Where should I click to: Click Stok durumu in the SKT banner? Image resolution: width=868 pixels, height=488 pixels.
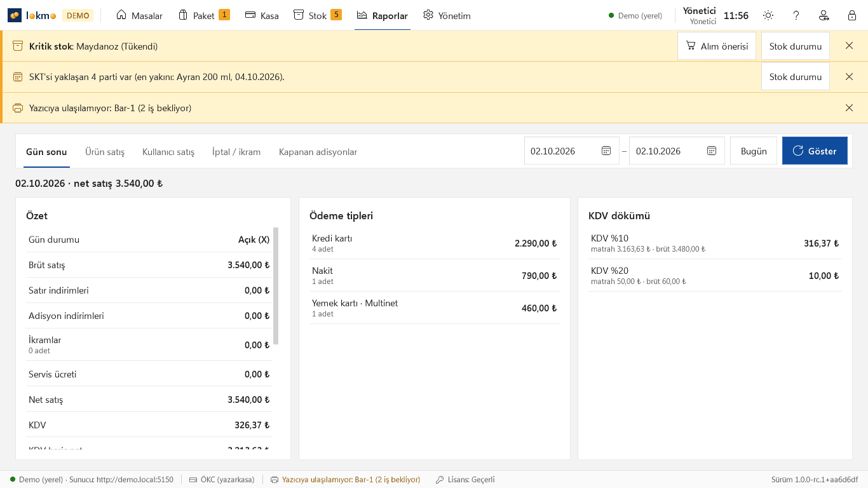[x=796, y=76]
